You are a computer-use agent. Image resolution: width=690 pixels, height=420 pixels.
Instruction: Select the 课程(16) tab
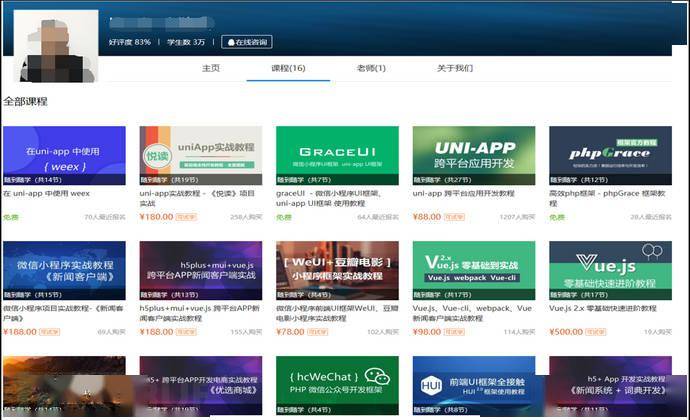click(x=288, y=68)
